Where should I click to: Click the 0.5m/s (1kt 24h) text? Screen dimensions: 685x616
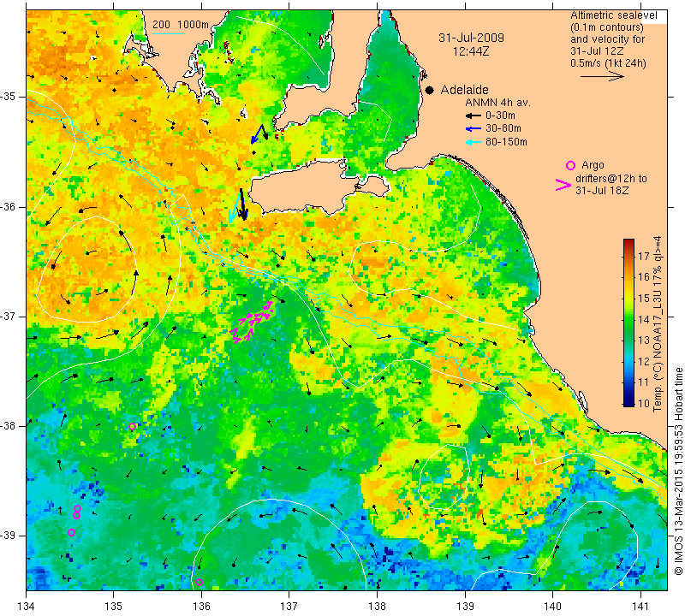click(x=608, y=62)
